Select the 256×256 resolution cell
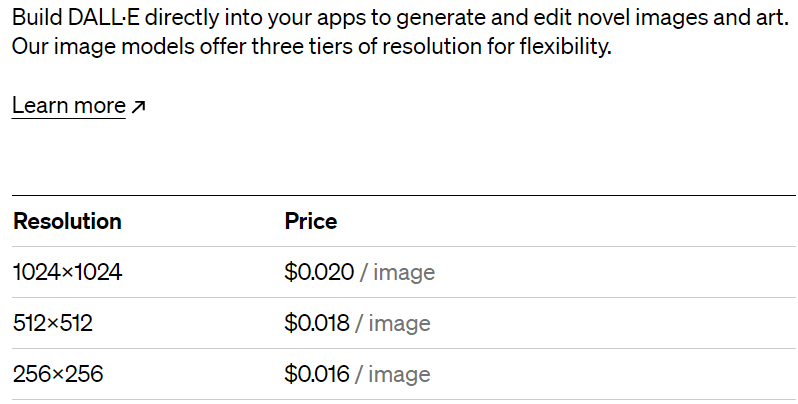This screenshot has height=404, width=798. coord(58,374)
